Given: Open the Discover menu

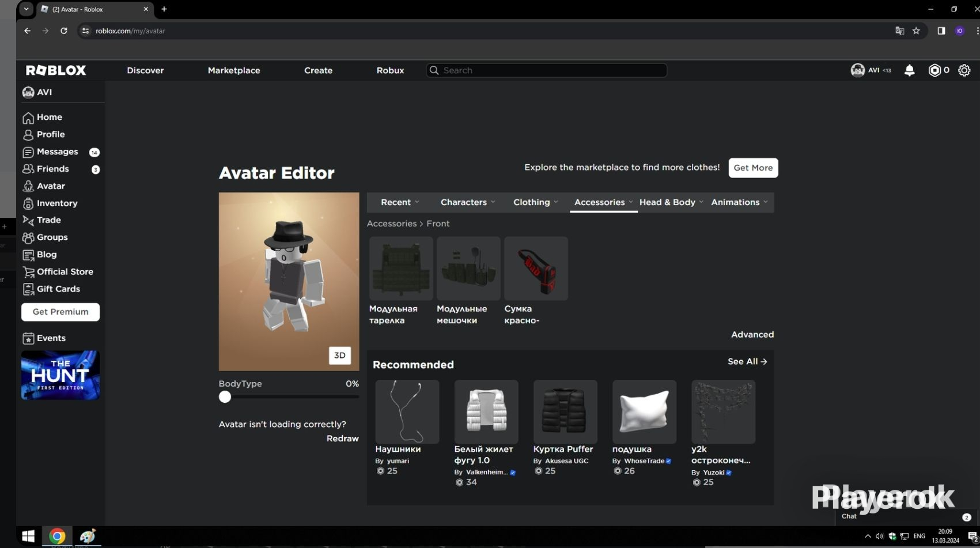Looking at the screenshot, I should tap(145, 70).
